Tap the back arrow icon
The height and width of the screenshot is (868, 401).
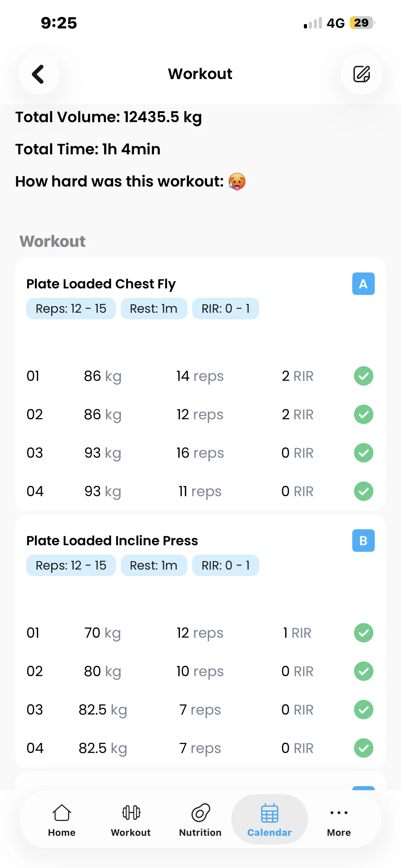coord(39,74)
